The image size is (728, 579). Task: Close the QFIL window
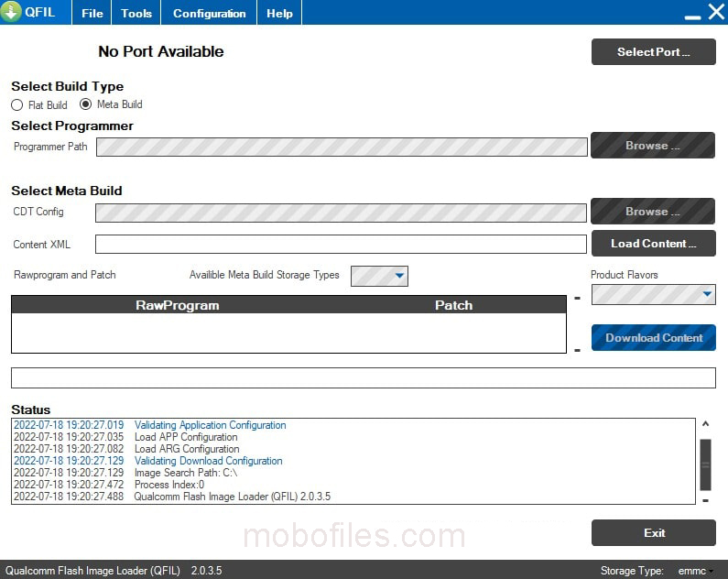(716, 12)
